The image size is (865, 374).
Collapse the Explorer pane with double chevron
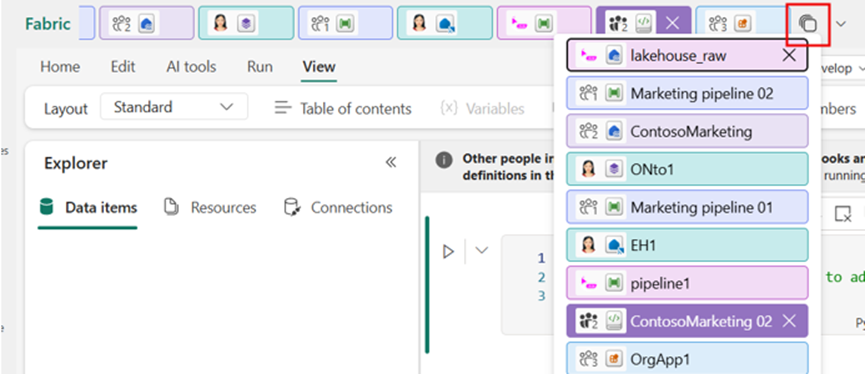(391, 162)
